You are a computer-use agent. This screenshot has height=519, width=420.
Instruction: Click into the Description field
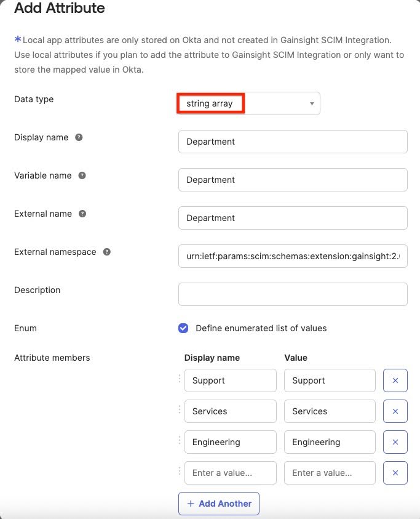click(293, 294)
